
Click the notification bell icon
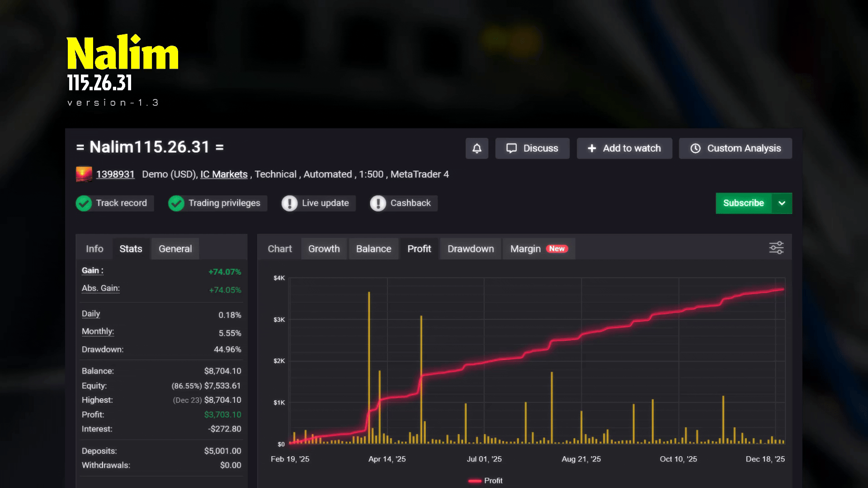476,148
